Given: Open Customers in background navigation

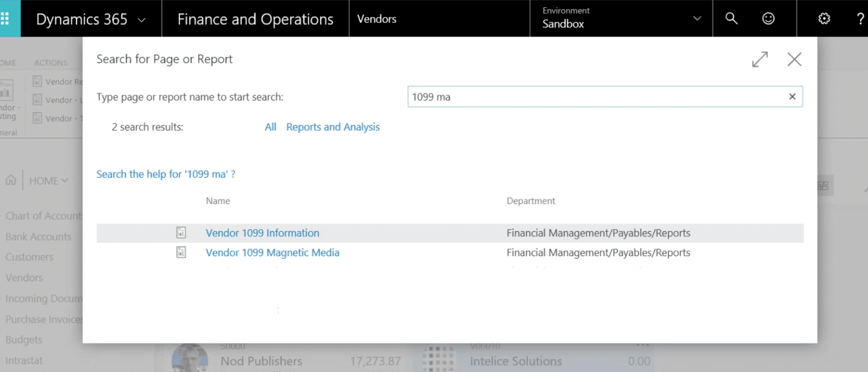Looking at the screenshot, I should point(29,257).
